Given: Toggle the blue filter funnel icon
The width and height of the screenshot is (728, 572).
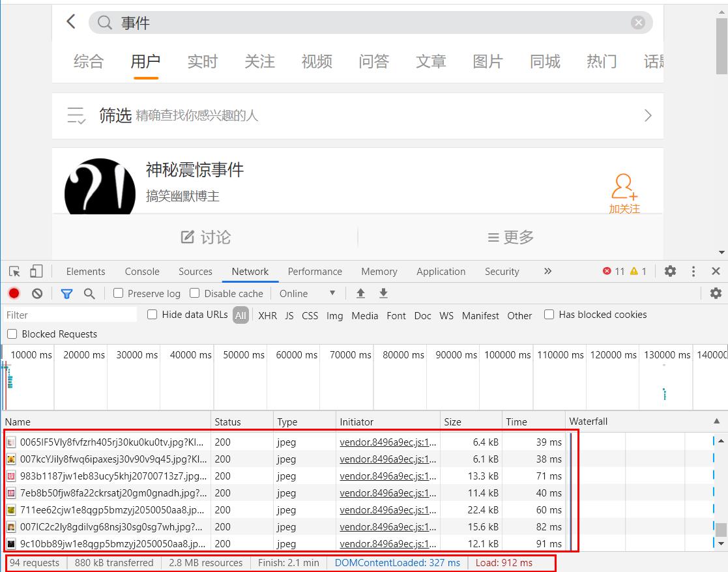Looking at the screenshot, I should coord(67,294).
